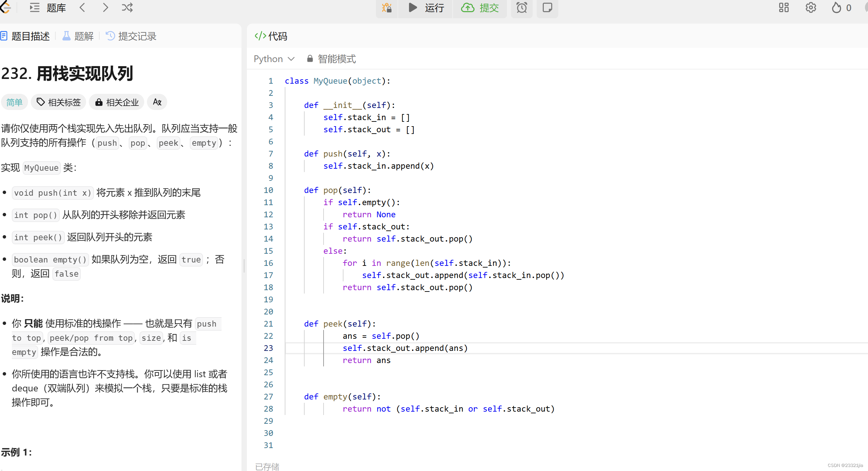Click the problem title 232. 用栈实现队列
This screenshot has height=471, width=868.
coord(67,74)
